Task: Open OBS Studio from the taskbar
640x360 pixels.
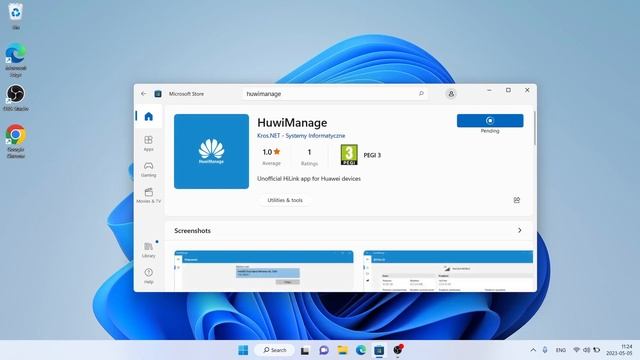Action: pyautogui.click(x=398, y=350)
